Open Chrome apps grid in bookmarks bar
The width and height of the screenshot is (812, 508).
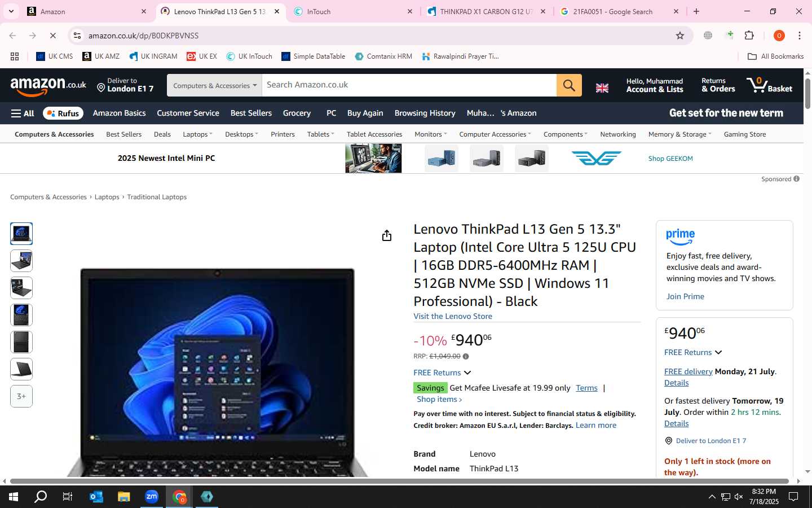[x=15, y=56]
